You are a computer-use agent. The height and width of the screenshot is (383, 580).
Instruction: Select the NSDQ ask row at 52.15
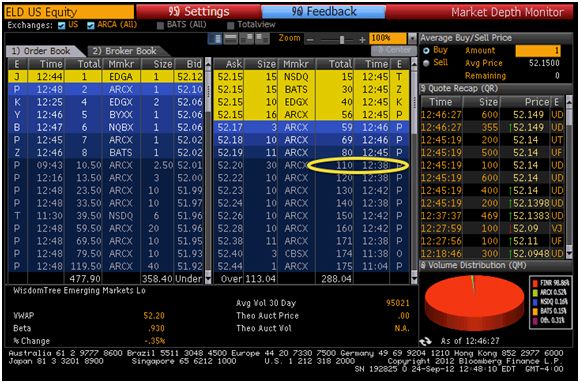(312, 77)
